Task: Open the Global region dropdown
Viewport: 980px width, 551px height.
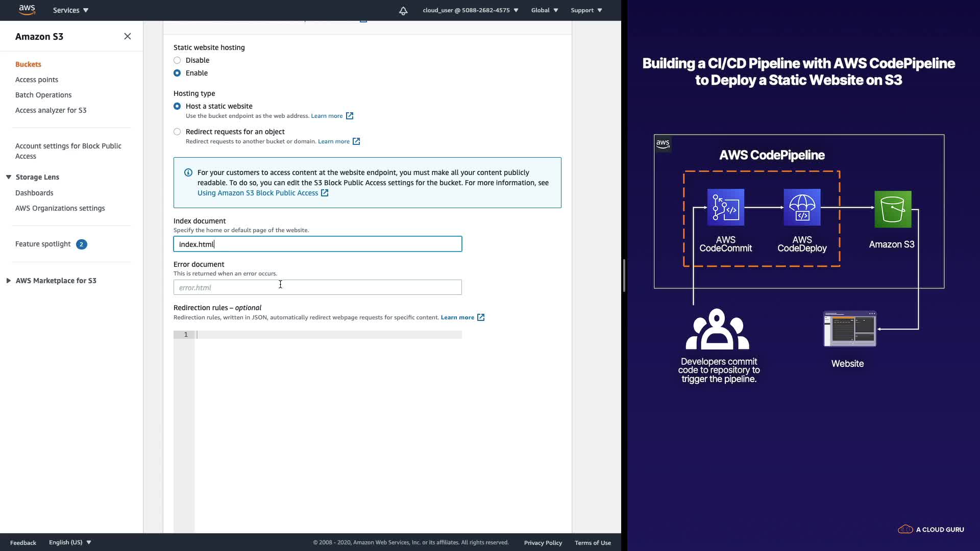Action: tap(544, 10)
